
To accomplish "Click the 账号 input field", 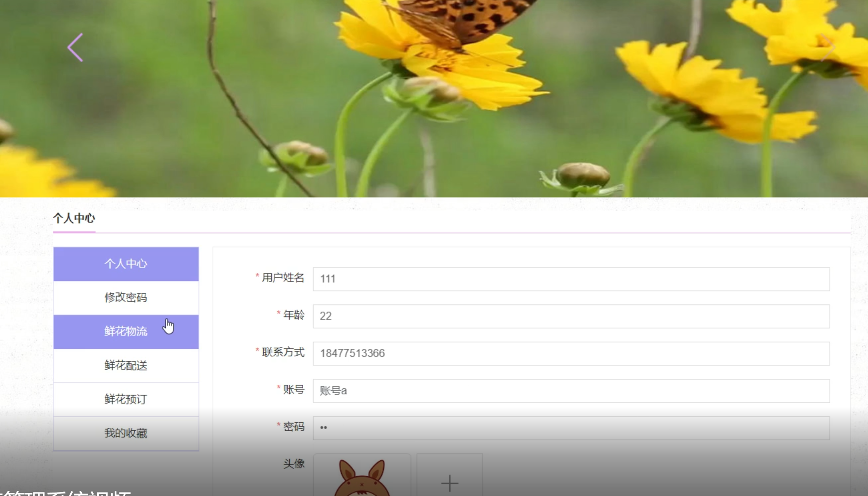I will coord(571,391).
